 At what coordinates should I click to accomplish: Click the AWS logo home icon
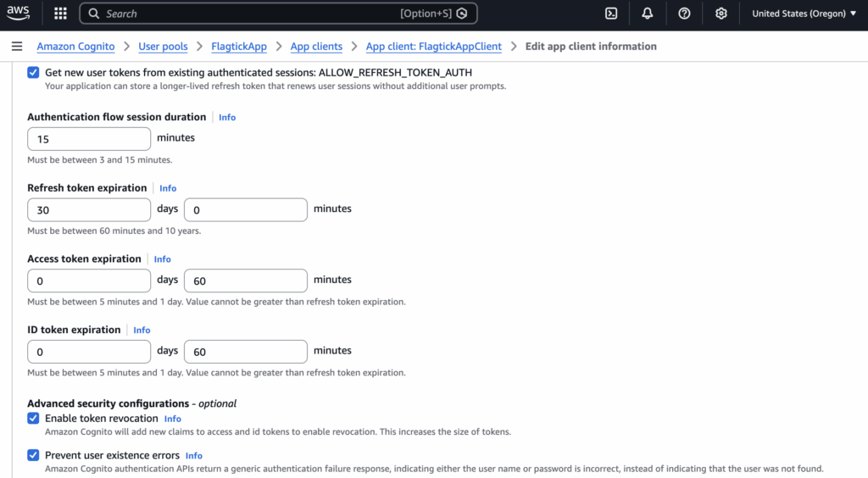click(18, 14)
